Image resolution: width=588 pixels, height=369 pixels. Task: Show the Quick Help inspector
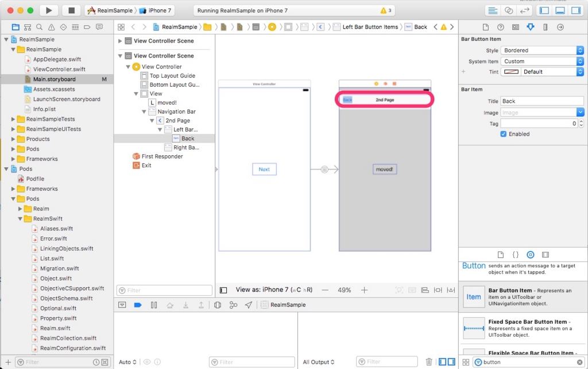pos(501,27)
